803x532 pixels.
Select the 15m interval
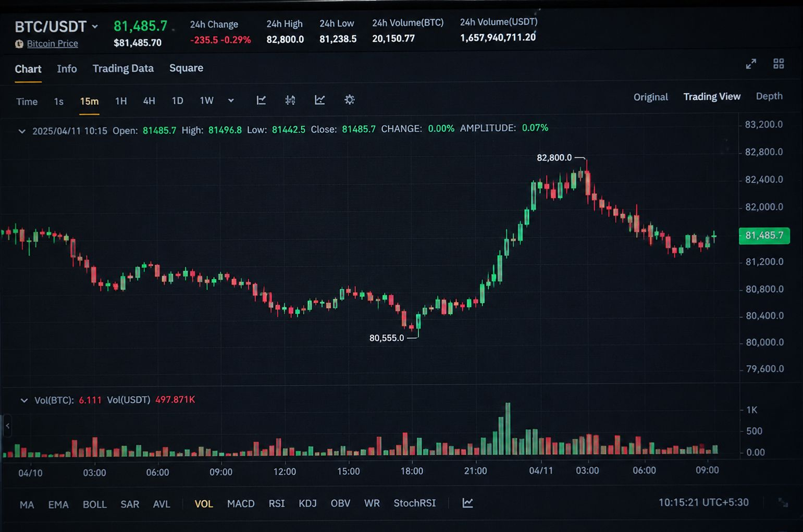click(89, 101)
